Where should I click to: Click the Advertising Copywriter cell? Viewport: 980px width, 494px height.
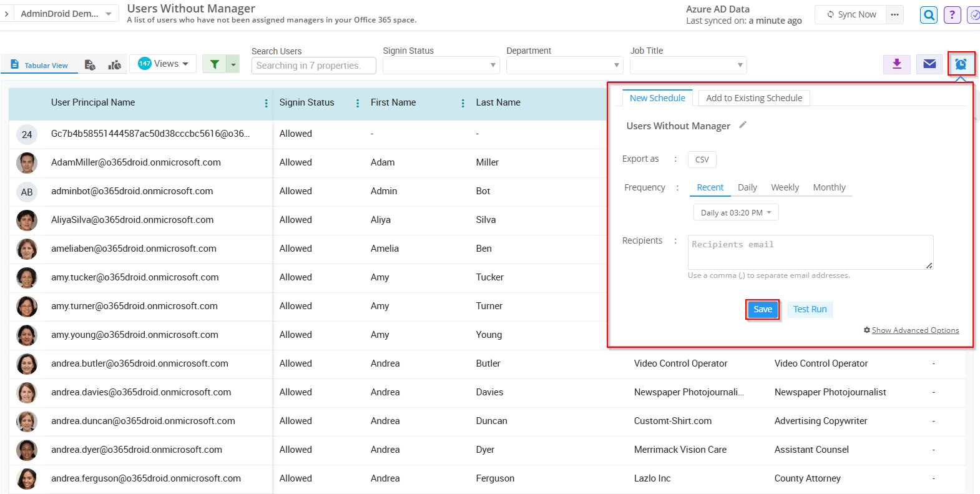[x=821, y=421]
